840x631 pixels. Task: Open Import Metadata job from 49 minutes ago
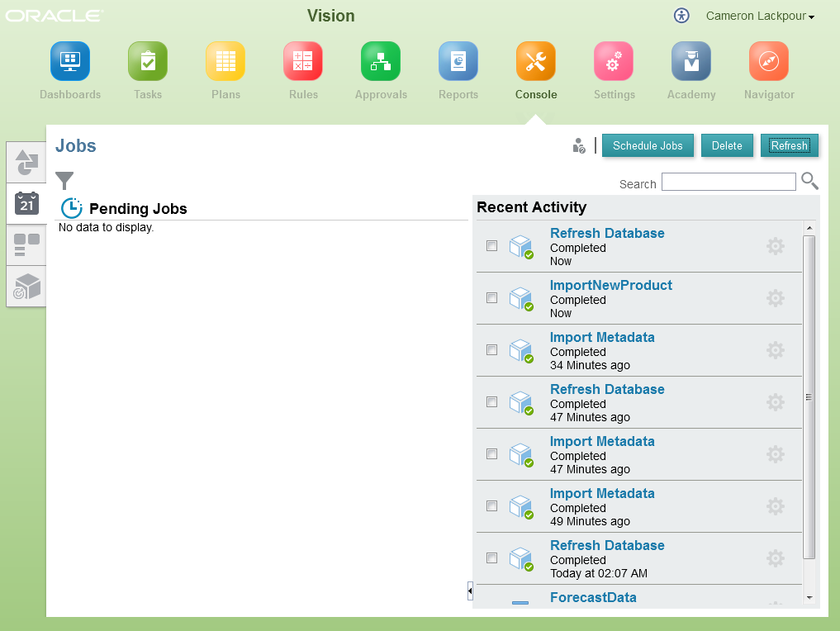pyautogui.click(x=602, y=493)
